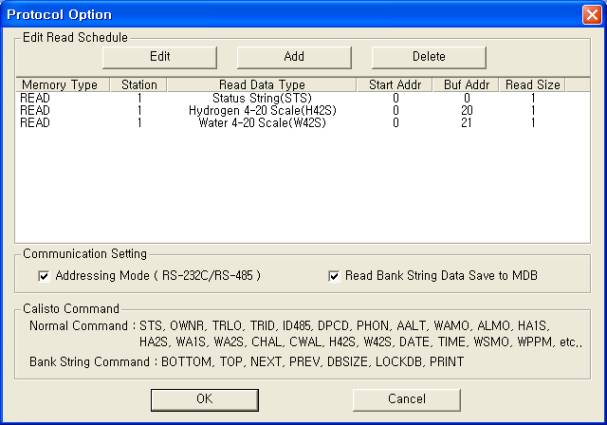Select the Water 4-20 Scale(W42S) row

[x=262, y=122]
